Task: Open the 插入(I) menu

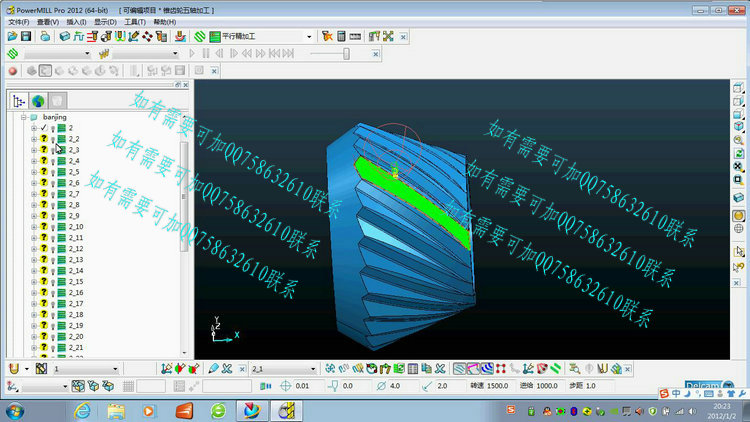Action: point(76,22)
